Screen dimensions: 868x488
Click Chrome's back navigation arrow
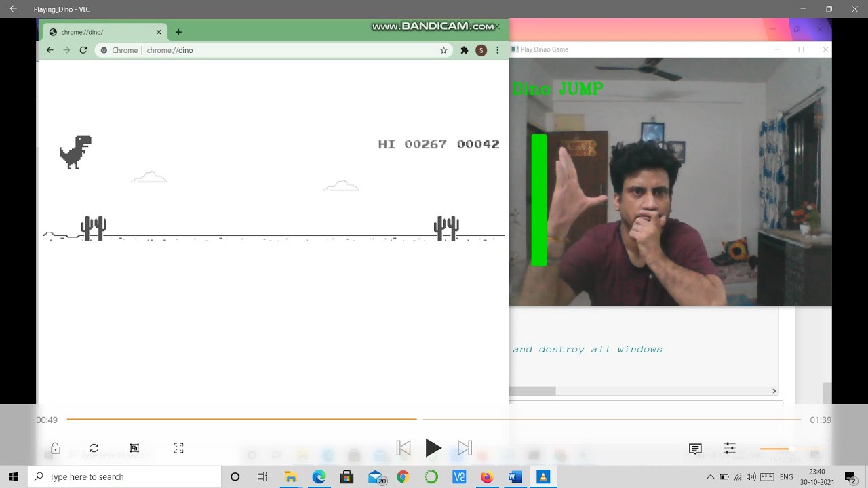tap(50, 50)
